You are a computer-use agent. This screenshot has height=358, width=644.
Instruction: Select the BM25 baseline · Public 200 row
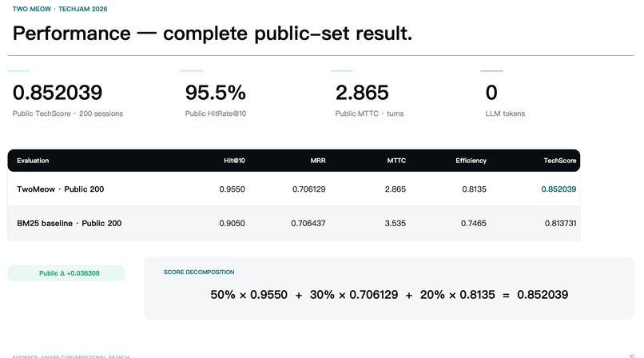294,223
